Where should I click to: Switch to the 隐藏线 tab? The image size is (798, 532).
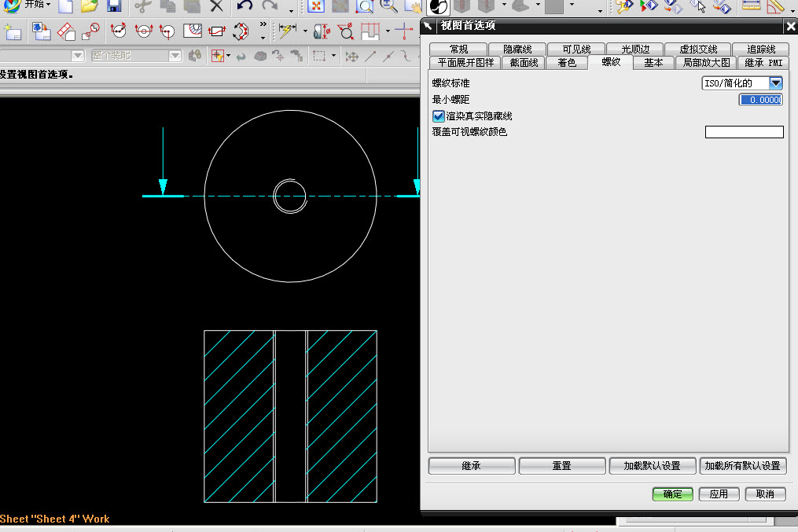(517, 49)
